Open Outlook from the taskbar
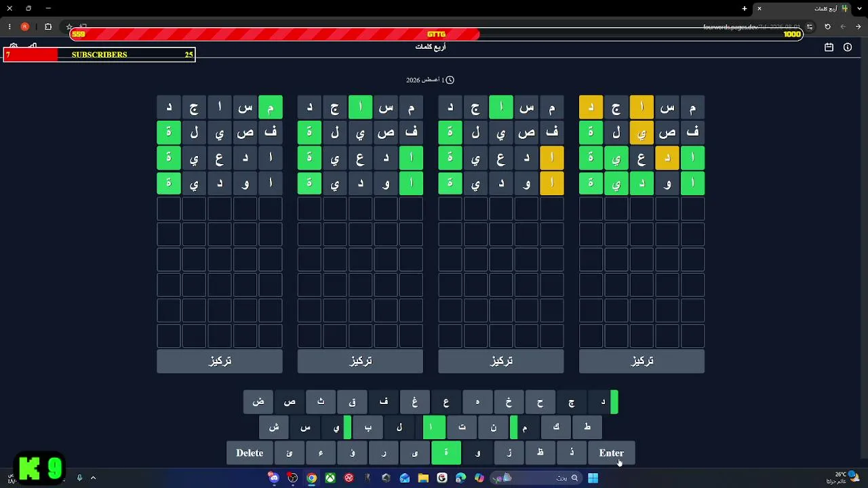This screenshot has height=488, width=868. (x=405, y=478)
